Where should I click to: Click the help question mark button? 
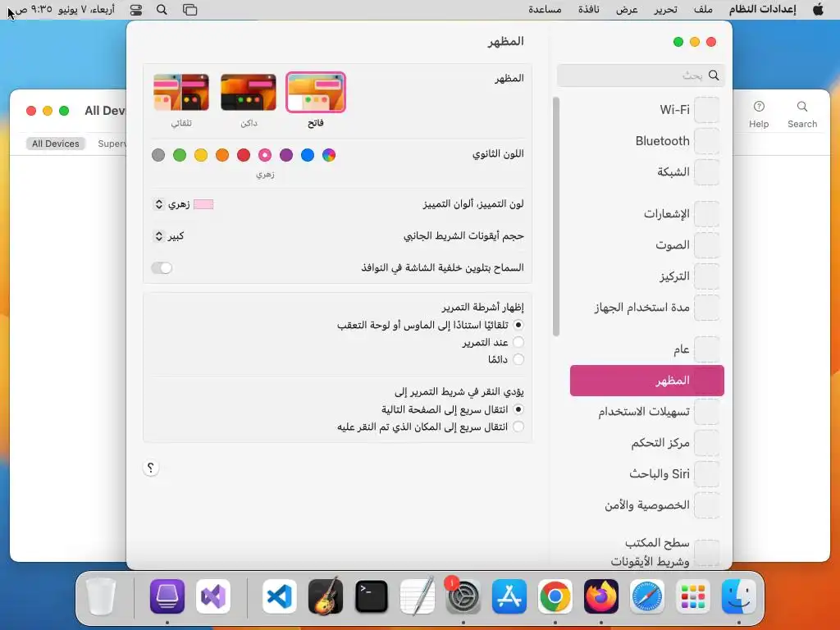(x=151, y=468)
